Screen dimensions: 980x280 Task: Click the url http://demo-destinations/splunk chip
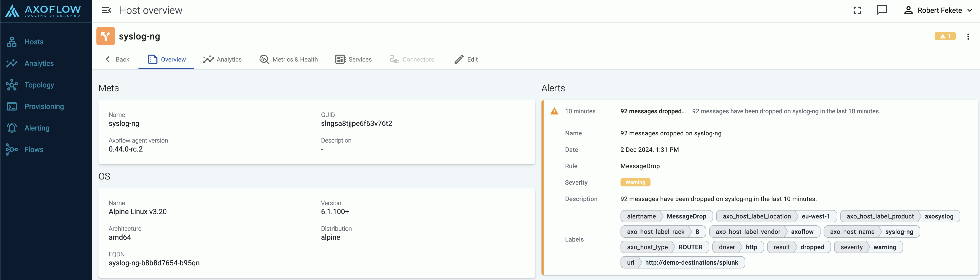(683, 263)
